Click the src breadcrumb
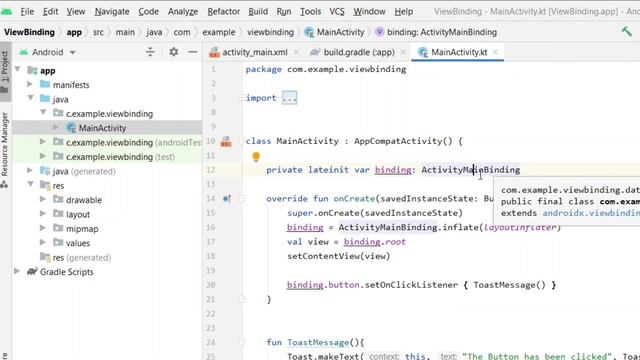This screenshot has width=640, height=360. [98, 32]
